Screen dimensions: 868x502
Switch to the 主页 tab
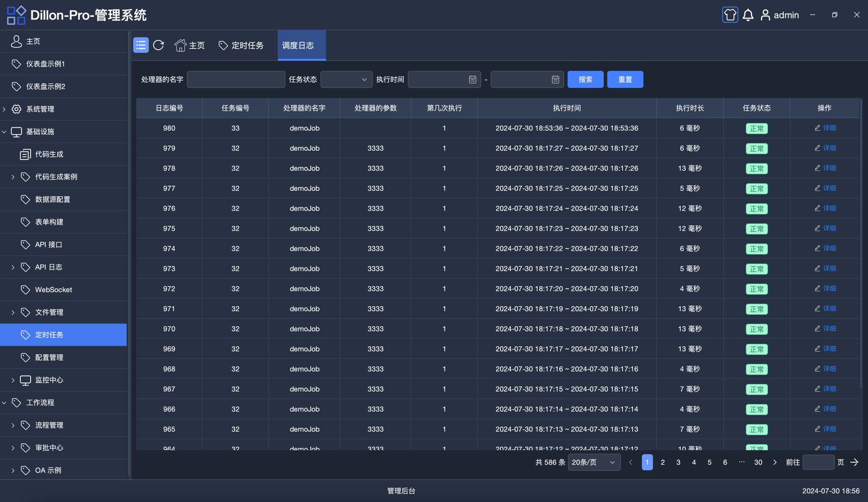pos(190,45)
